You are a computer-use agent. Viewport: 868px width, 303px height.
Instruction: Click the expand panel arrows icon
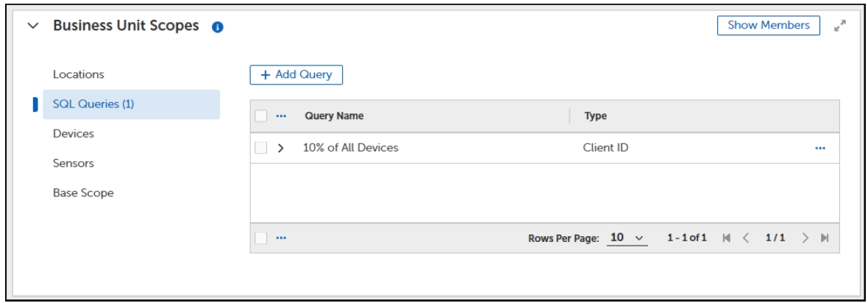[x=839, y=26]
